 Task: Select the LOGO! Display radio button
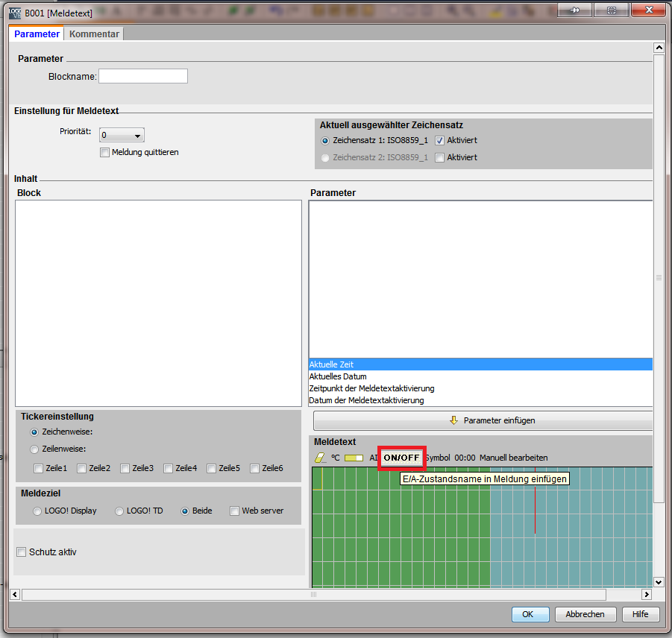37,511
